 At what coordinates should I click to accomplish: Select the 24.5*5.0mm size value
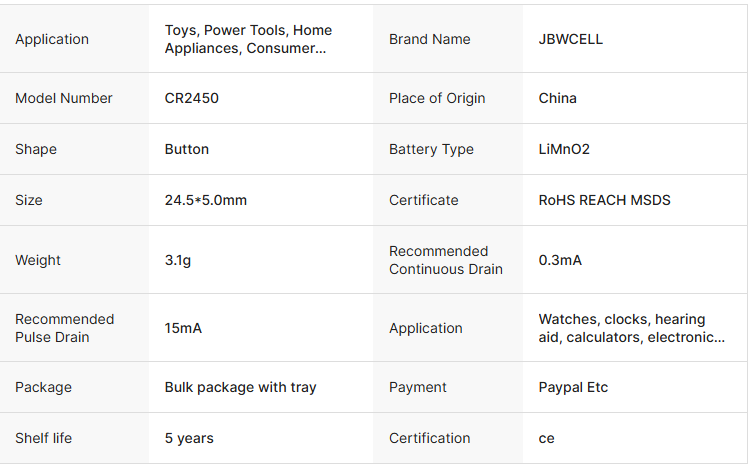(x=205, y=200)
